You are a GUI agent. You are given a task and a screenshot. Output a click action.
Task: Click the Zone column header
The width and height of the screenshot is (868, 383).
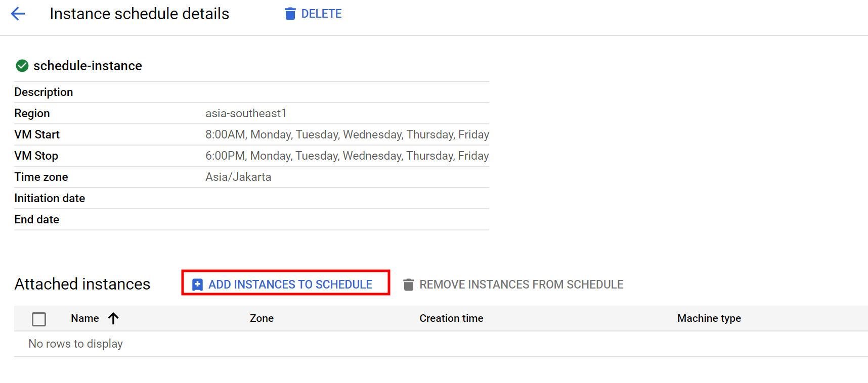(262, 318)
